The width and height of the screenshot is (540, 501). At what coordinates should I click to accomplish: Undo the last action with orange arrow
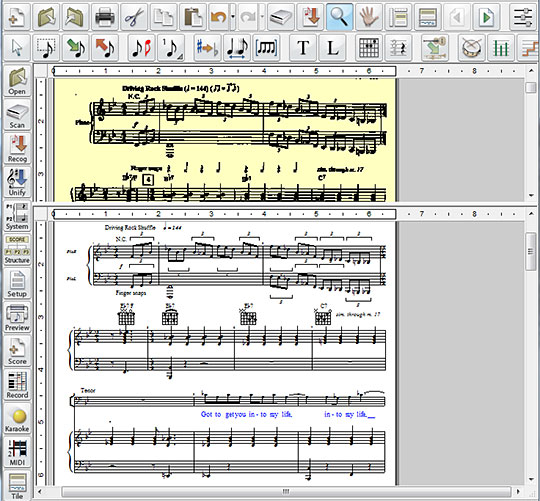(219, 17)
